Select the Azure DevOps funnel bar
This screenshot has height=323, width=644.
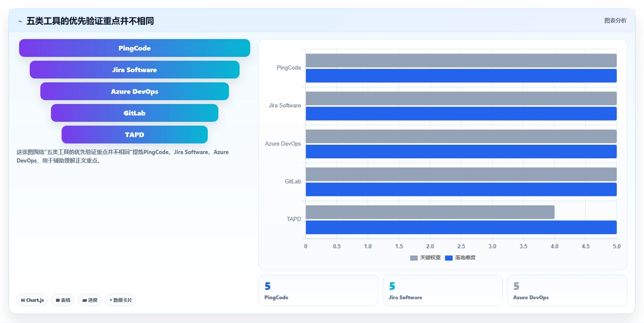pos(135,91)
